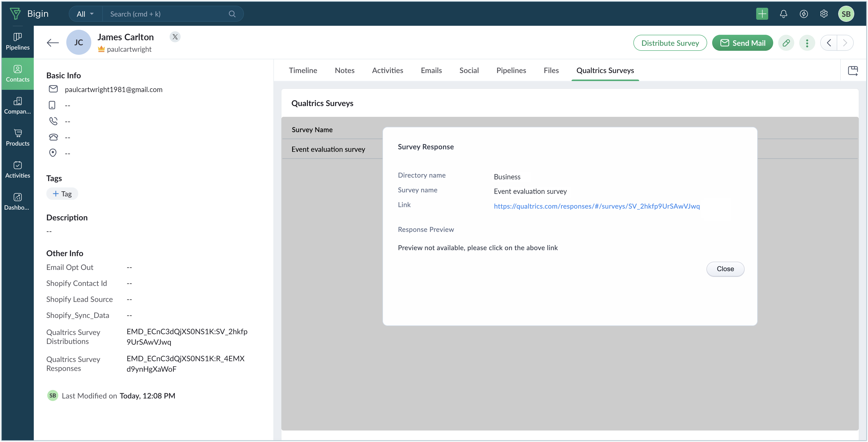
Task: Click the edit pencil icon
Action: pyautogui.click(x=786, y=43)
